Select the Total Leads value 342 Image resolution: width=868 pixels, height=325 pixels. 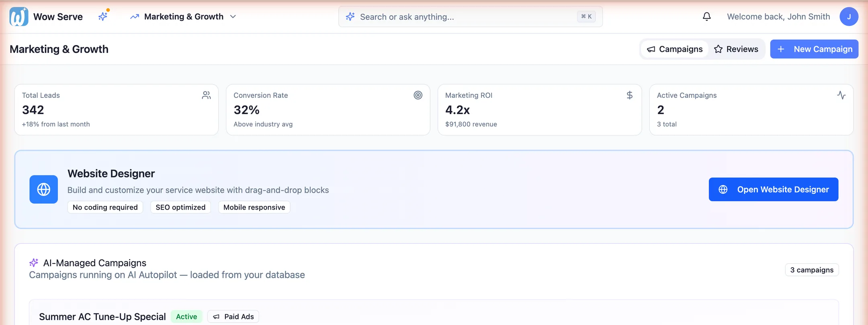pos(33,110)
